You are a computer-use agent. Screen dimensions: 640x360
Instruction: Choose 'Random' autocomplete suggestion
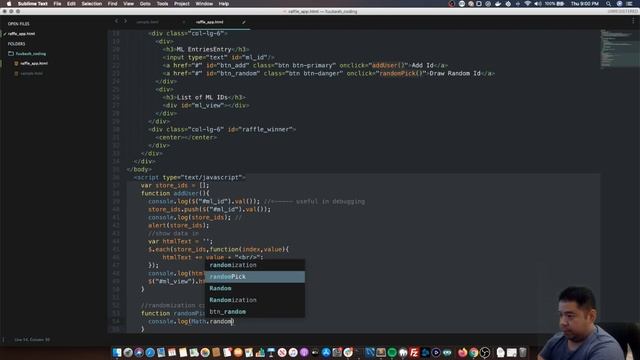[x=255, y=288]
